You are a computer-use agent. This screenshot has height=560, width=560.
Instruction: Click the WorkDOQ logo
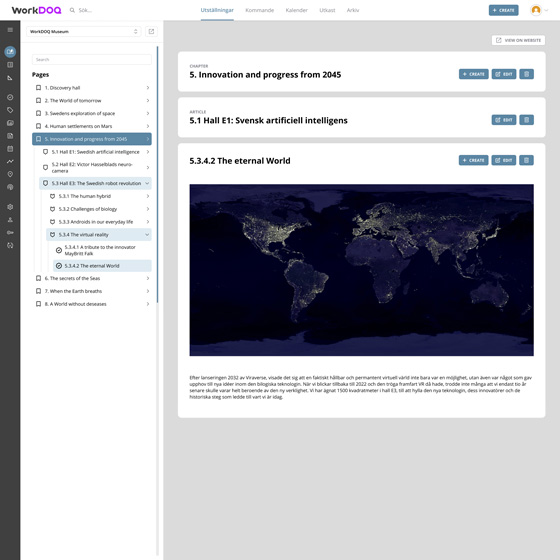tap(36, 10)
